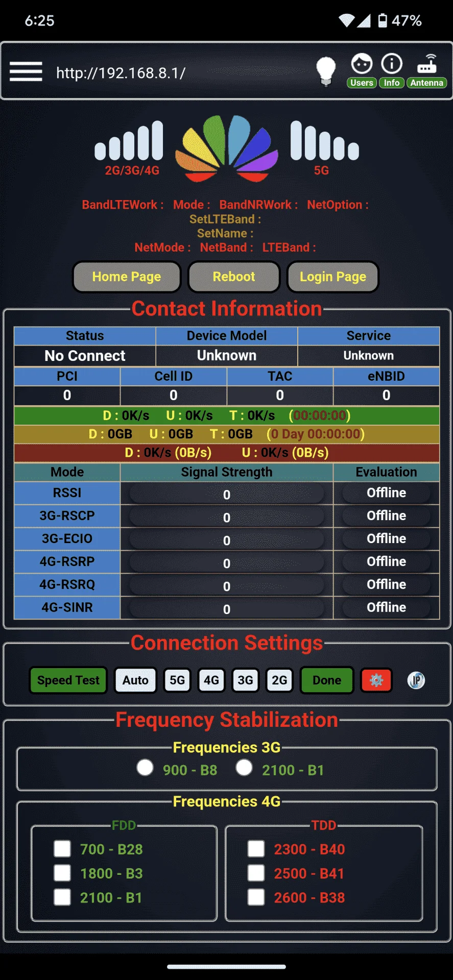Click the Device Model header
Screen dimensions: 453x980
(x=227, y=335)
